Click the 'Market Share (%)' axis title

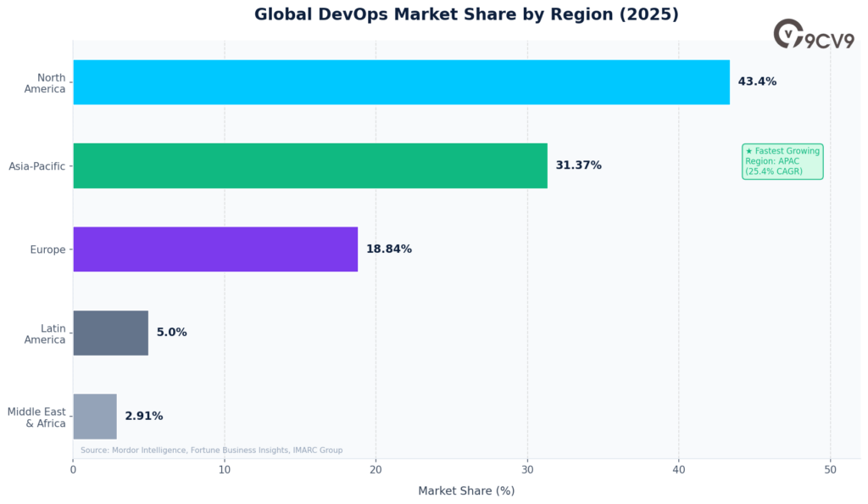(x=466, y=490)
